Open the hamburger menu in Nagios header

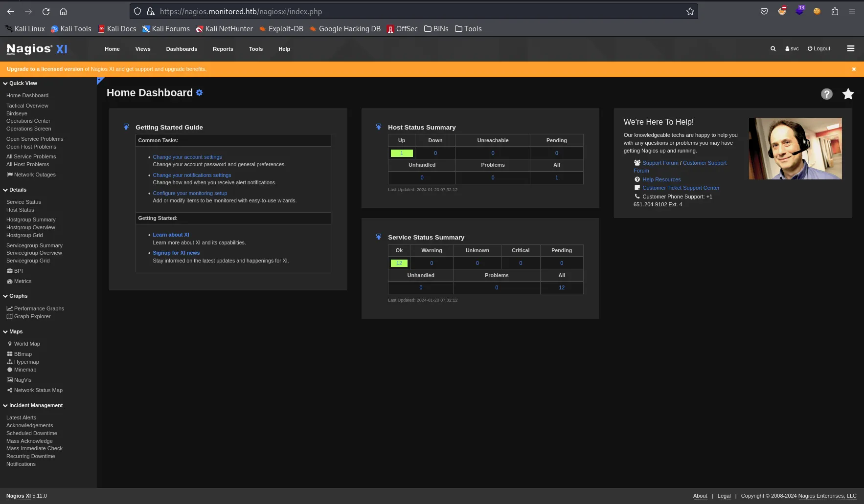coord(850,48)
